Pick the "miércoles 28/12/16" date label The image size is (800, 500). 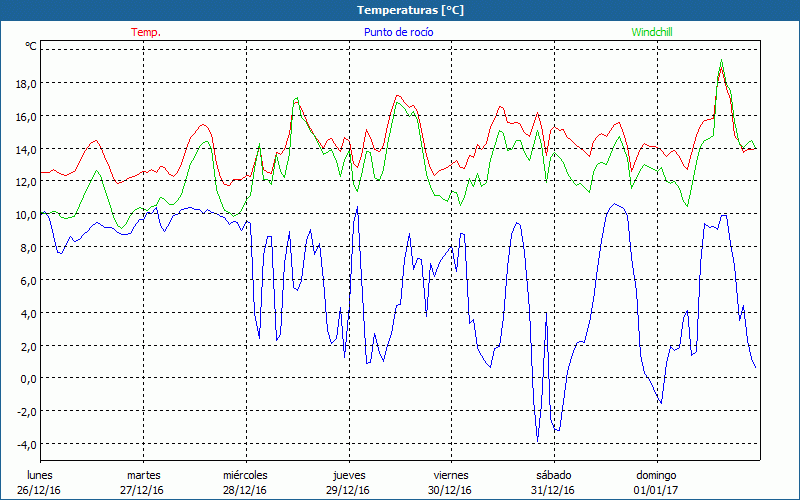tap(245, 482)
